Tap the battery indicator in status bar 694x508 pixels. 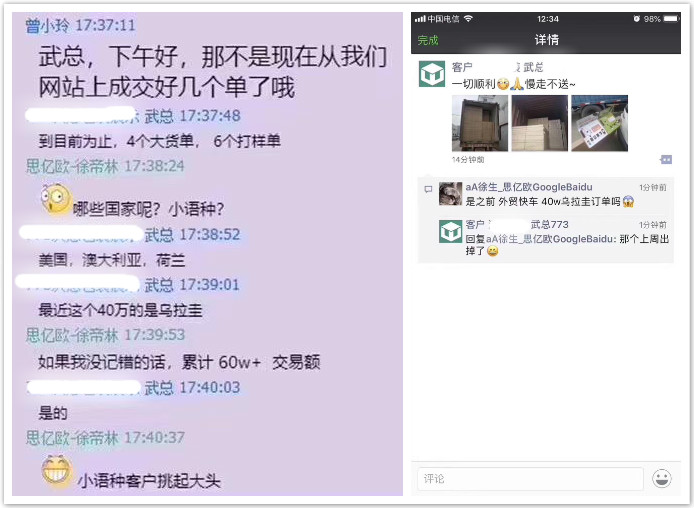(671, 19)
